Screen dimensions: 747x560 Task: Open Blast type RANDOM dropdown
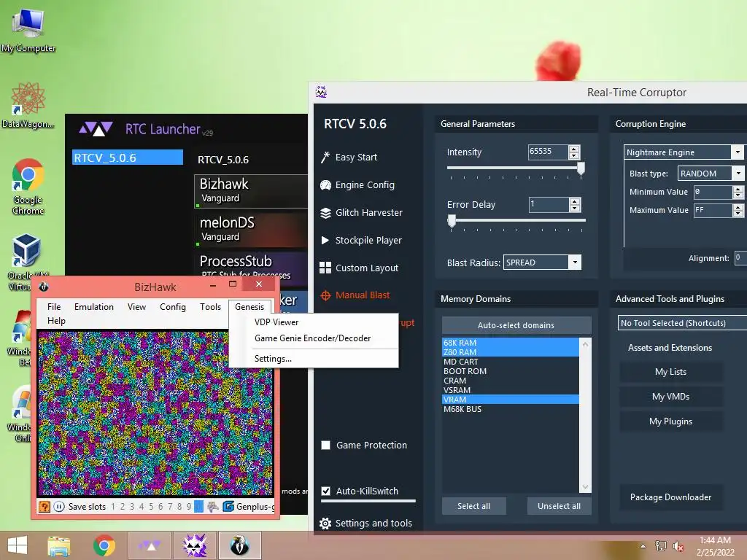[711, 174]
